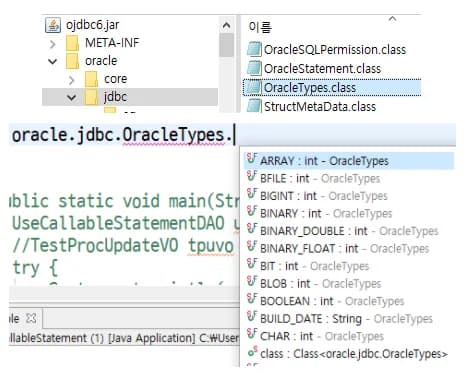Screen dimensions: 472x373
Task: Click the OracleTypes.class file icon
Action: click(254, 87)
